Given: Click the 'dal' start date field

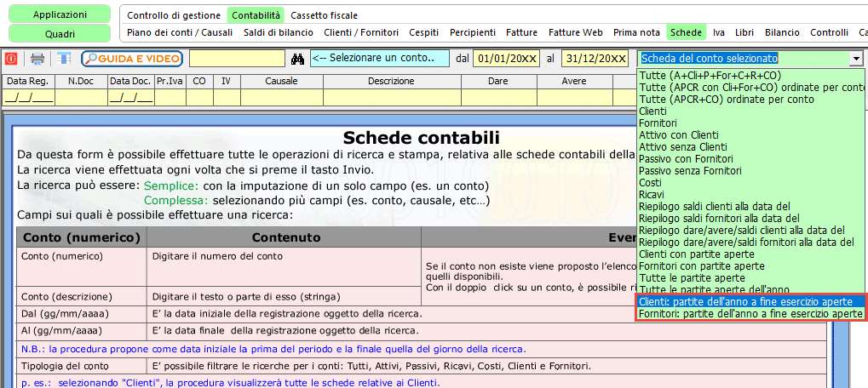Looking at the screenshot, I should point(506,59).
